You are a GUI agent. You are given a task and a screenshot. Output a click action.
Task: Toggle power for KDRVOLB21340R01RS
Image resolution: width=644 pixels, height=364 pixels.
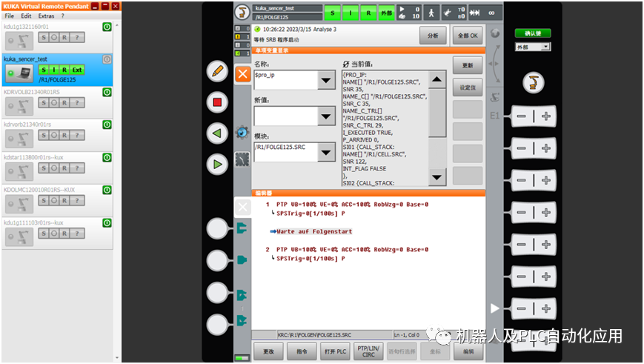point(107,92)
